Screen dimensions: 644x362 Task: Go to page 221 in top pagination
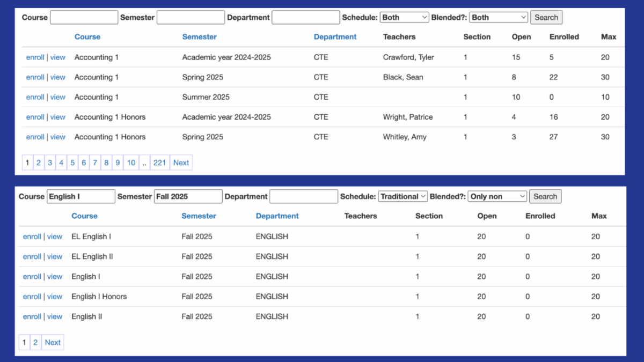pyautogui.click(x=159, y=162)
